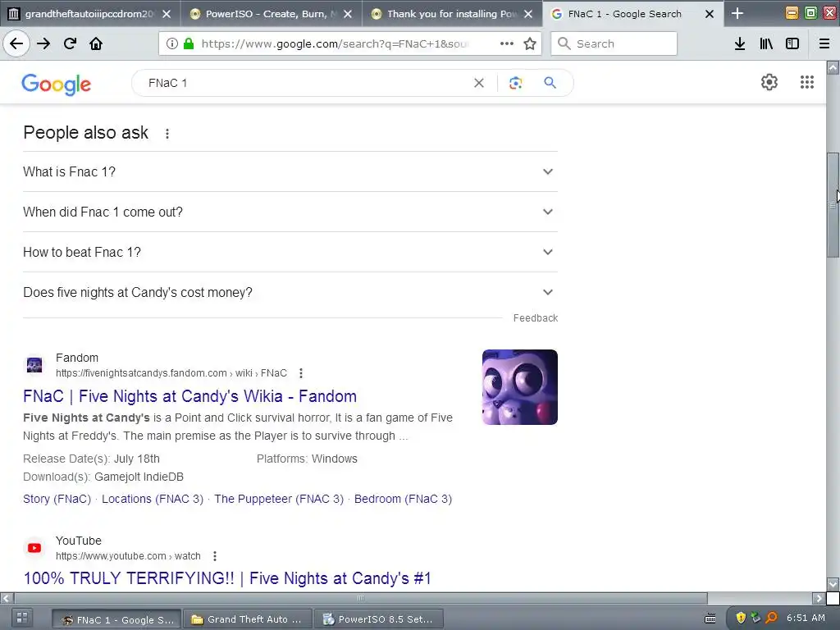
Task: Click the Google logo
Action: point(57,84)
